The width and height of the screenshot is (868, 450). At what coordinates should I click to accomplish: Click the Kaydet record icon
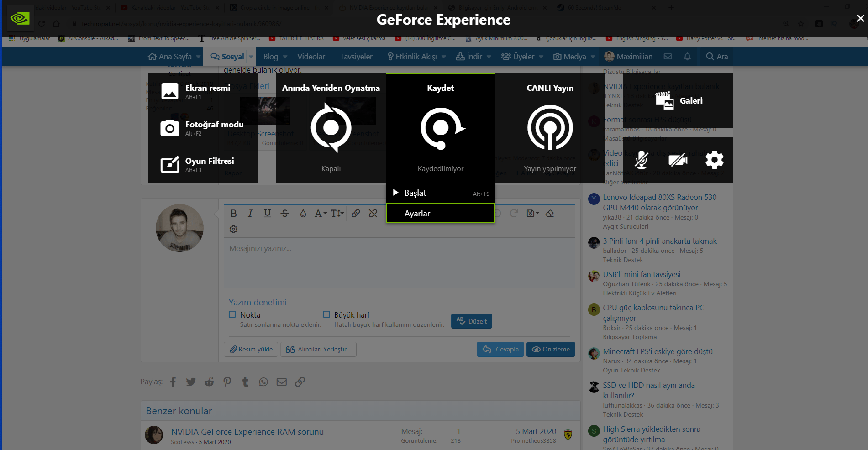point(442,128)
